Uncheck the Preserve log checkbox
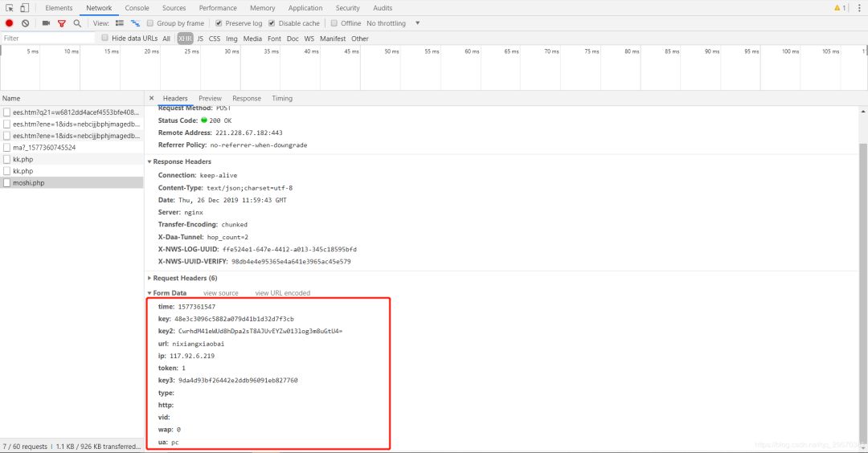868x453 pixels. click(219, 23)
